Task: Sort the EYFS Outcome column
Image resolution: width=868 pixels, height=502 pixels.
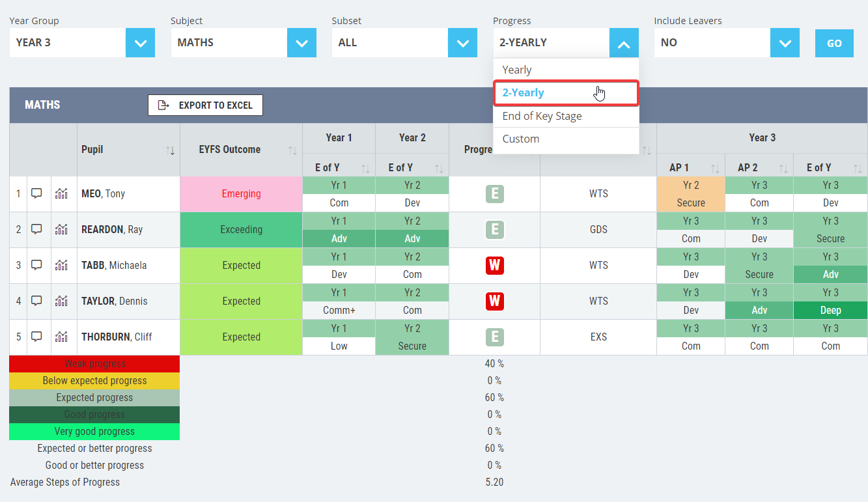Action: [x=292, y=150]
